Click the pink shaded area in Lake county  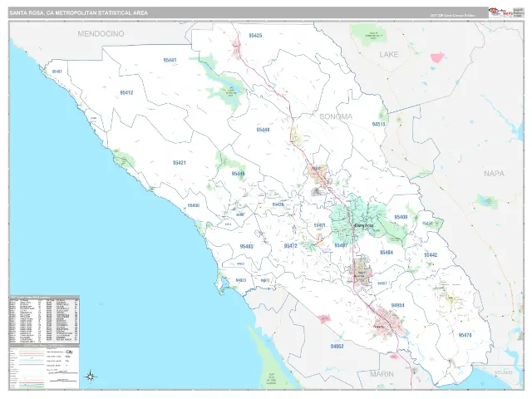437,57
